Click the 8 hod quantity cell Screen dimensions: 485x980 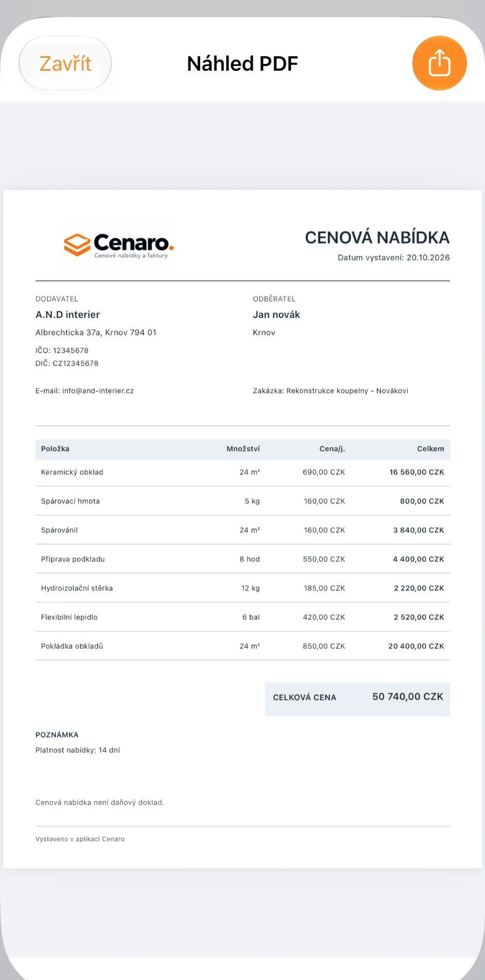click(x=249, y=559)
